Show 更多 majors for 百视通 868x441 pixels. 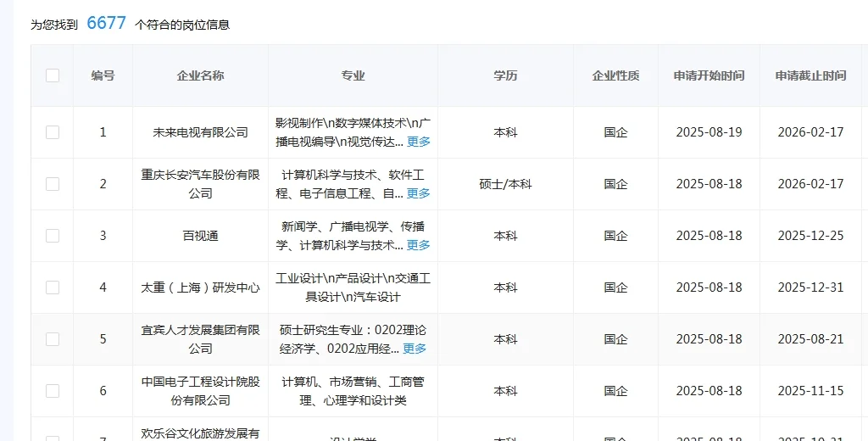coord(419,245)
